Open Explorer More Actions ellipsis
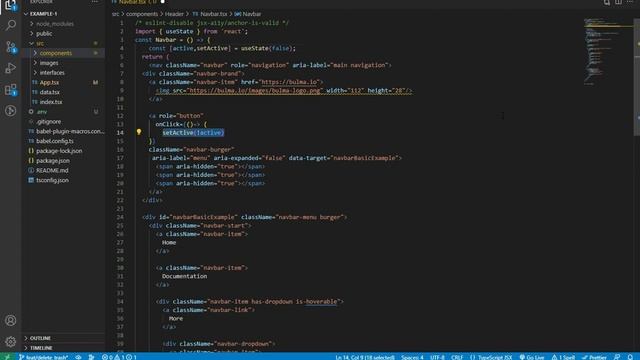The height and width of the screenshot is (360, 640). pos(95,2)
